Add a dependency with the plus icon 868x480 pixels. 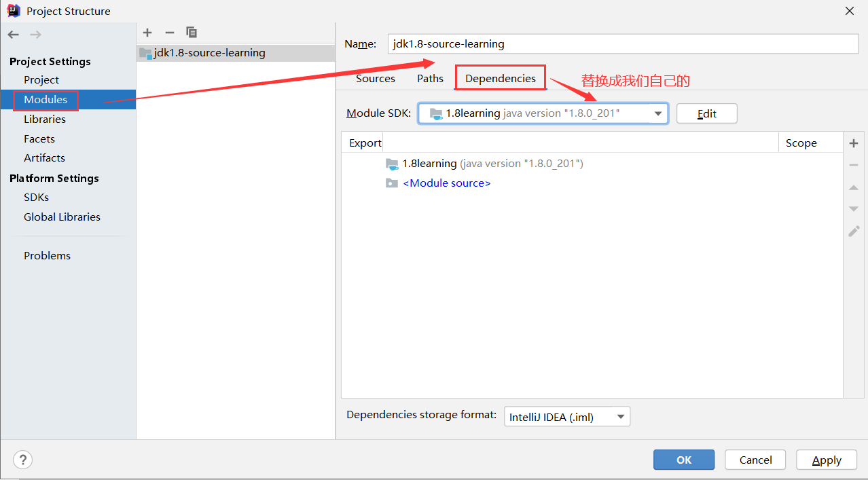[854, 143]
